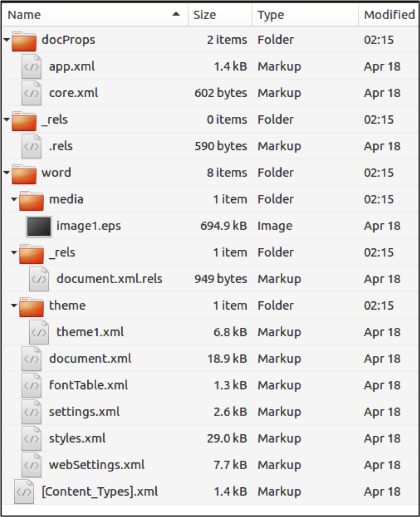
Task: Click the document.xml file icon
Action: (x=31, y=359)
